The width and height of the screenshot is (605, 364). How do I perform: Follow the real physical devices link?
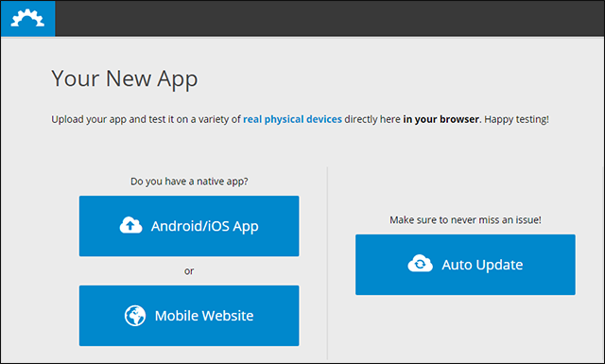pos(292,119)
